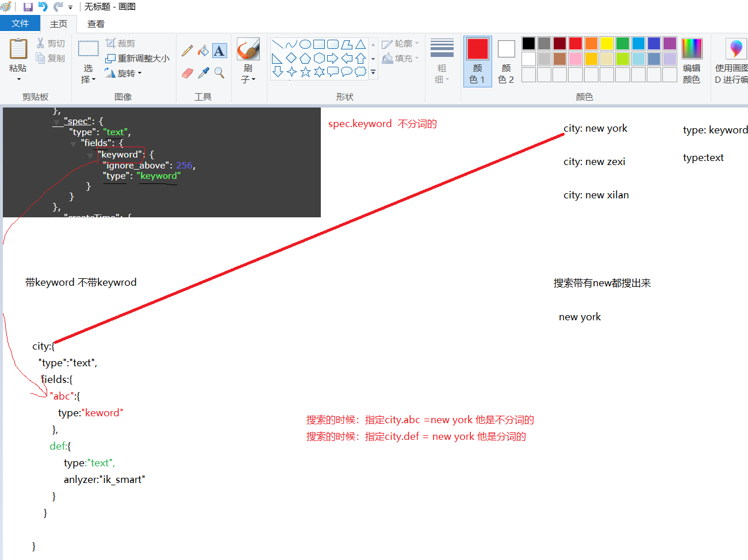Activate 颜色 1 (Color 1) selector
The width and height of the screenshot is (748, 560).
[x=478, y=61]
